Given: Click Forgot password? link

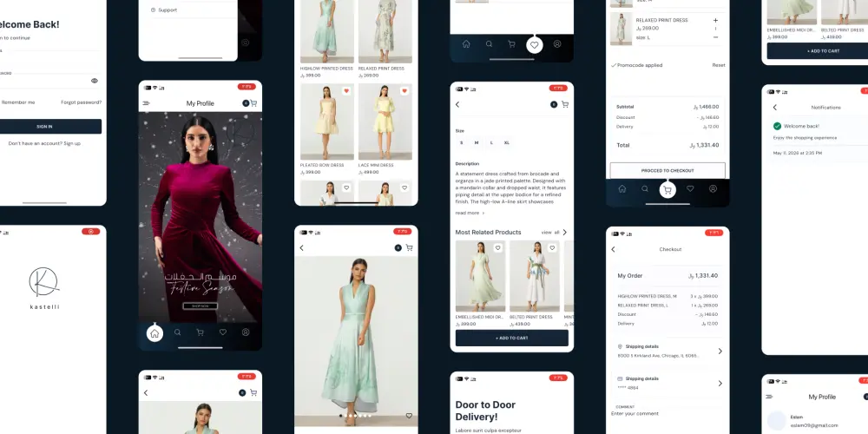Looking at the screenshot, I should 82,102.
